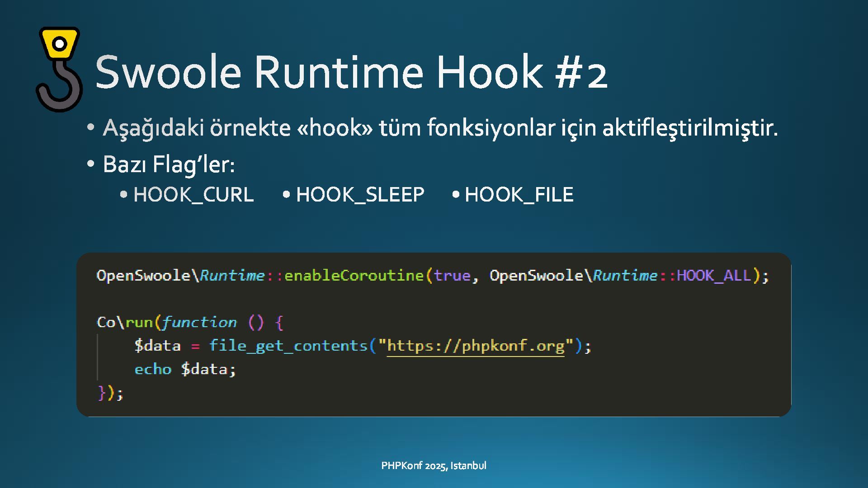This screenshot has height=488, width=868.
Task: Click the file_get_contents function call
Action: point(288,346)
